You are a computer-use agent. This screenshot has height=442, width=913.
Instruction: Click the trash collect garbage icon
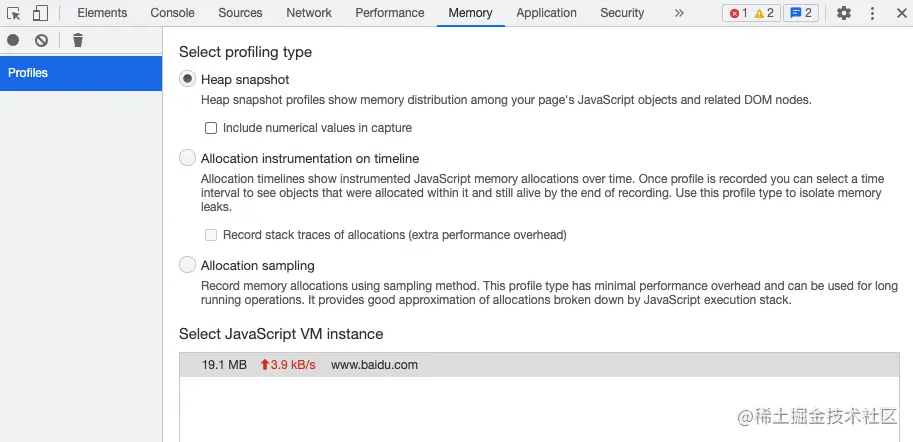(78, 40)
